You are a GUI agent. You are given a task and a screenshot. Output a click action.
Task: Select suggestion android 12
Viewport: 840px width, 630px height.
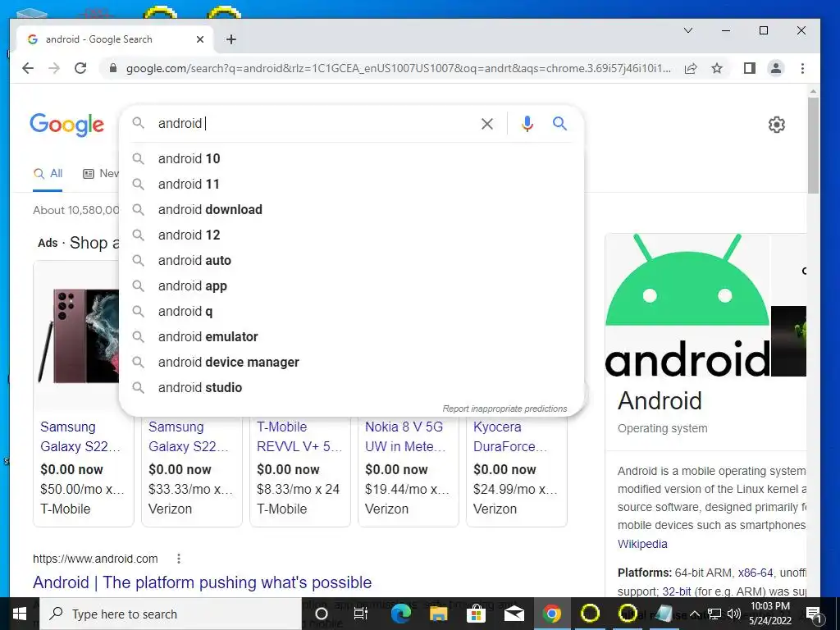click(x=351, y=235)
